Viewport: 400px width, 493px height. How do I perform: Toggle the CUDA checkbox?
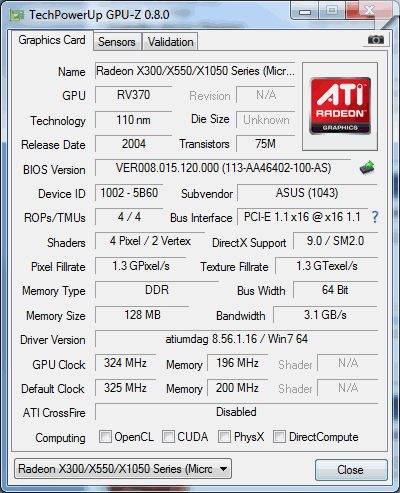pyautogui.click(x=168, y=436)
